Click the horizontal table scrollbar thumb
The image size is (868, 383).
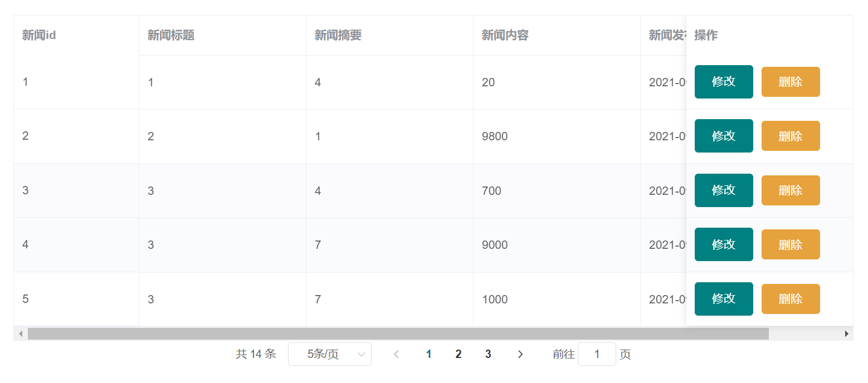pos(398,333)
